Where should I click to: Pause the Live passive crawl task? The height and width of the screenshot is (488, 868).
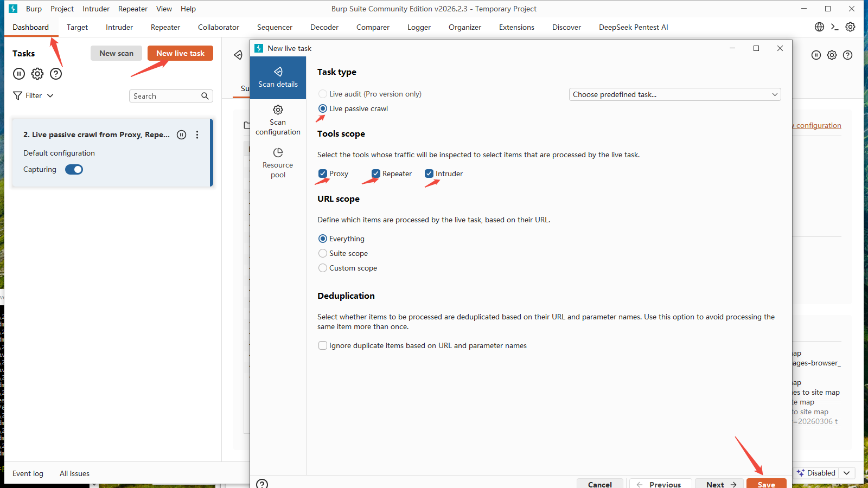(x=182, y=135)
